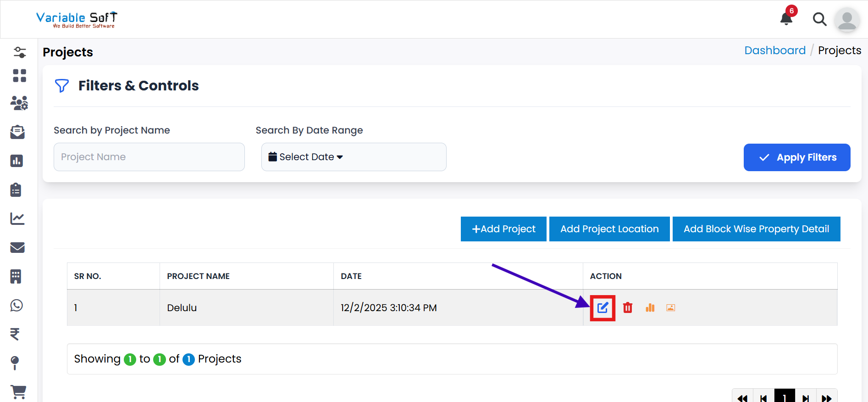Delete the Delulu project with trash icon
Screen dimensions: 868x402
coord(628,308)
